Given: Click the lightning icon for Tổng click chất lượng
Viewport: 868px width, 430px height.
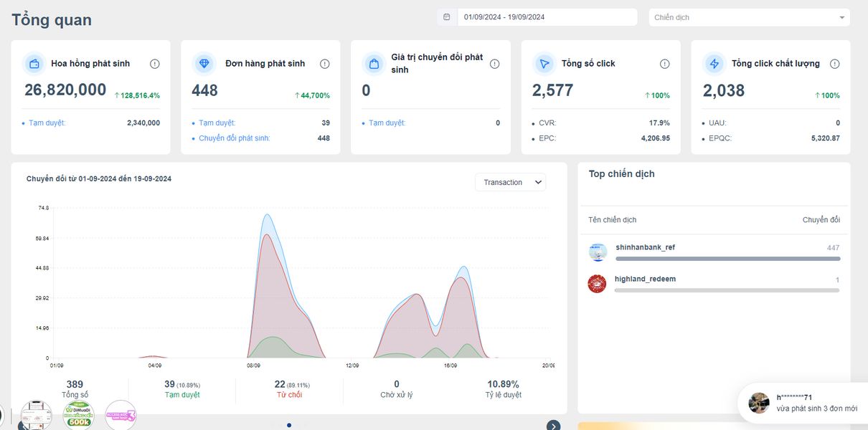Looking at the screenshot, I should (x=714, y=64).
